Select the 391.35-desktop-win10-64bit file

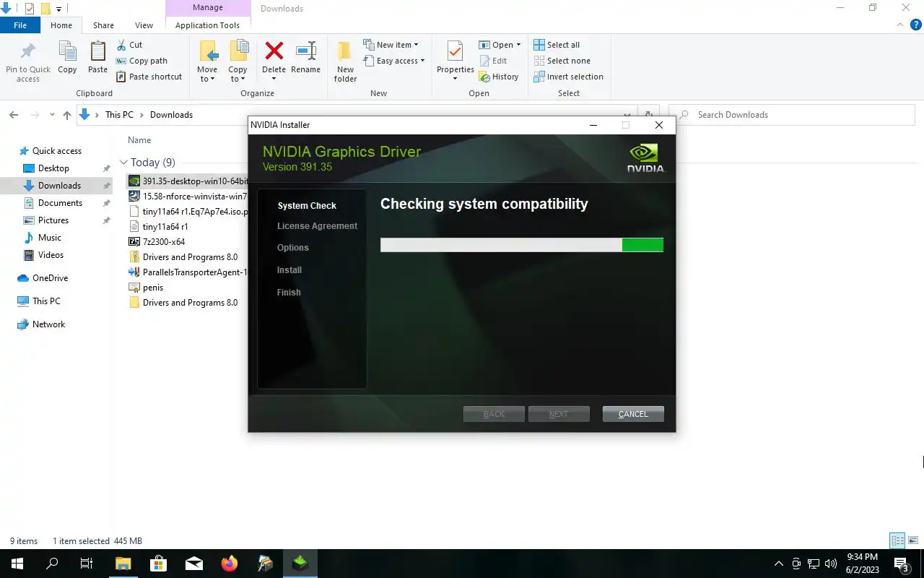click(x=188, y=181)
